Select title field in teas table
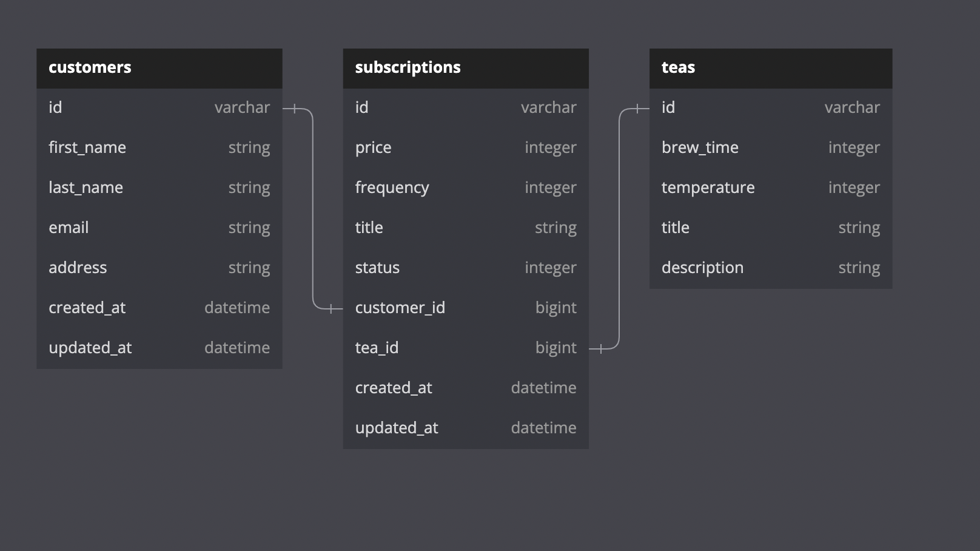 tap(771, 228)
